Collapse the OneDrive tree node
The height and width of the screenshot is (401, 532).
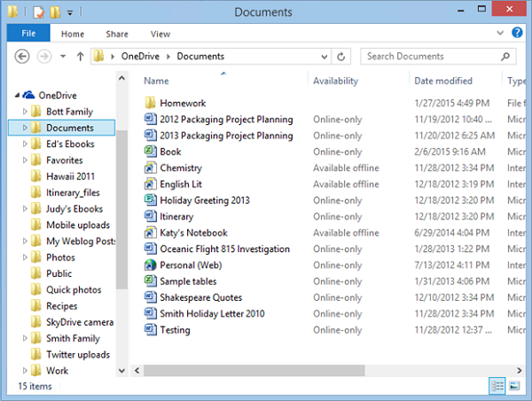point(17,96)
